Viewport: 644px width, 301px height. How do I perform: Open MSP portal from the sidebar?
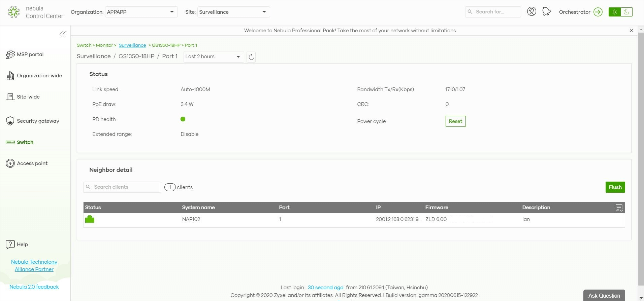tap(30, 54)
